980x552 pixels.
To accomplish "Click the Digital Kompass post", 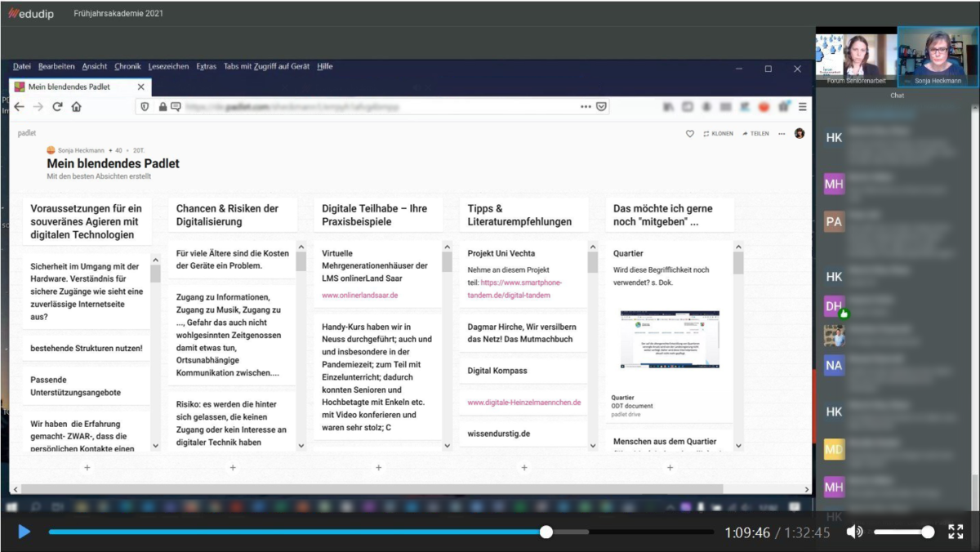I will pyautogui.click(x=523, y=371).
